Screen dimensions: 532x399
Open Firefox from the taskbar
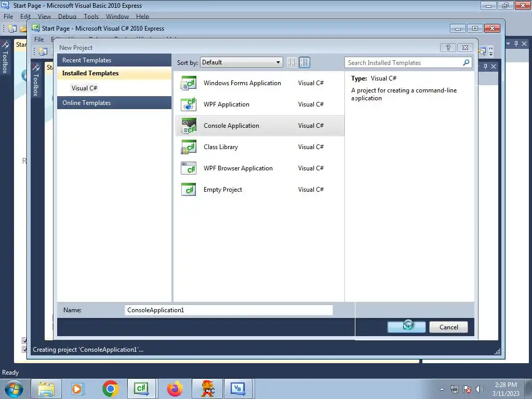175,389
